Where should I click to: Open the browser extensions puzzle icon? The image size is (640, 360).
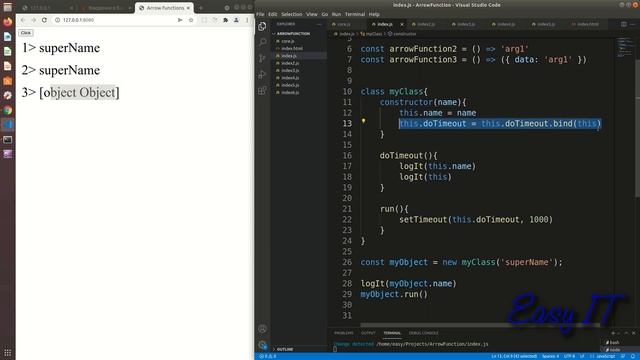tap(225, 20)
